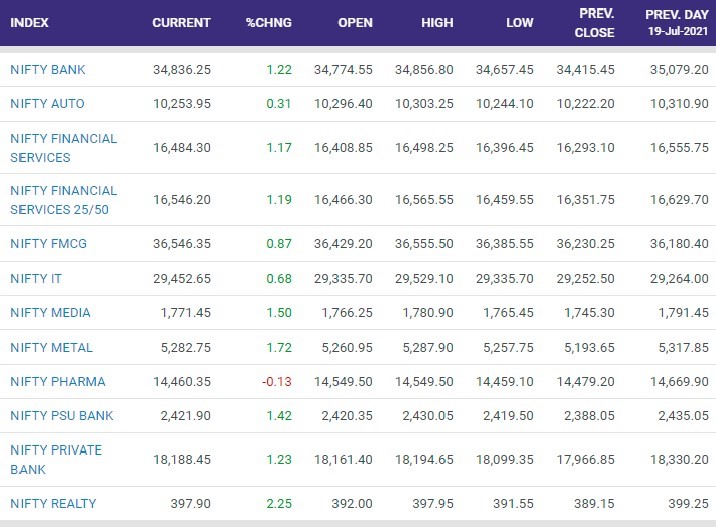Select NIFTY BANK change value 1.22
716x527 pixels.
(279, 70)
